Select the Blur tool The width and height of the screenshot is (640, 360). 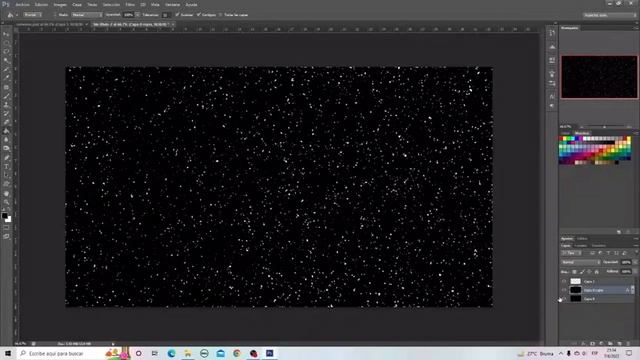point(7,140)
